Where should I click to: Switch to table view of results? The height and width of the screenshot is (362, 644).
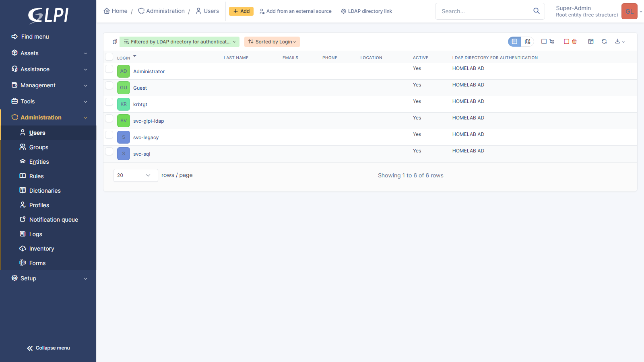point(514,42)
